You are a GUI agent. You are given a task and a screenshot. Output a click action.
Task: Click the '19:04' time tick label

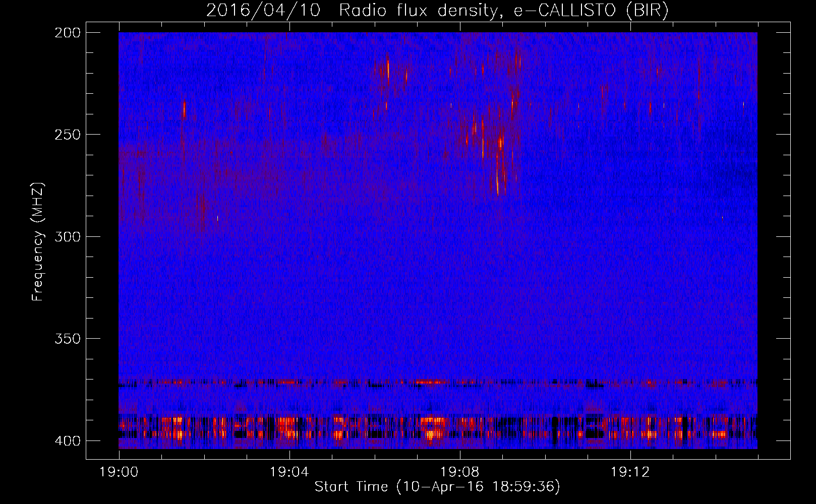coord(289,472)
